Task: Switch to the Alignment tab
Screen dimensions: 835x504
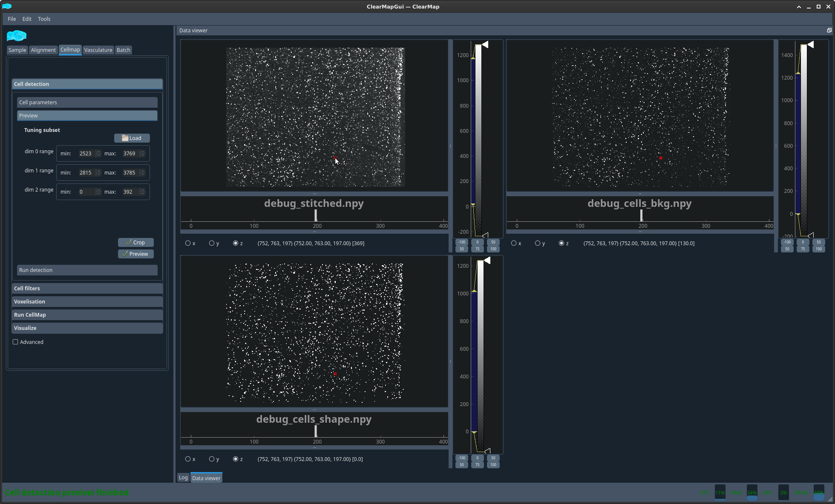Action: tap(43, 50)
